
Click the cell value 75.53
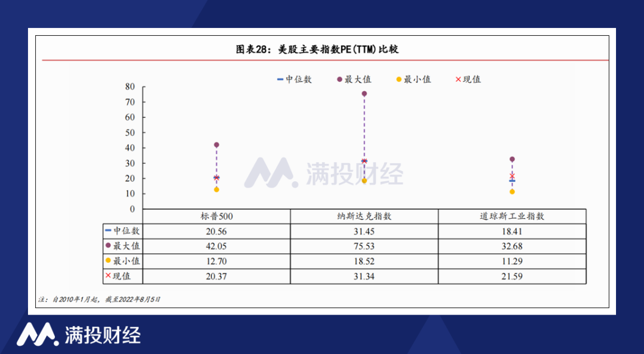[x=364, y=246]
